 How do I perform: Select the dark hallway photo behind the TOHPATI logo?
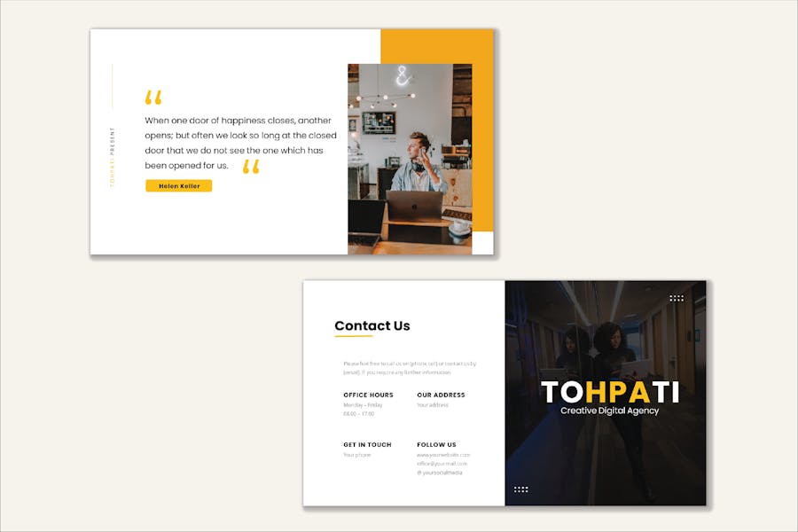pyautogui.click(x=606, y=393)
